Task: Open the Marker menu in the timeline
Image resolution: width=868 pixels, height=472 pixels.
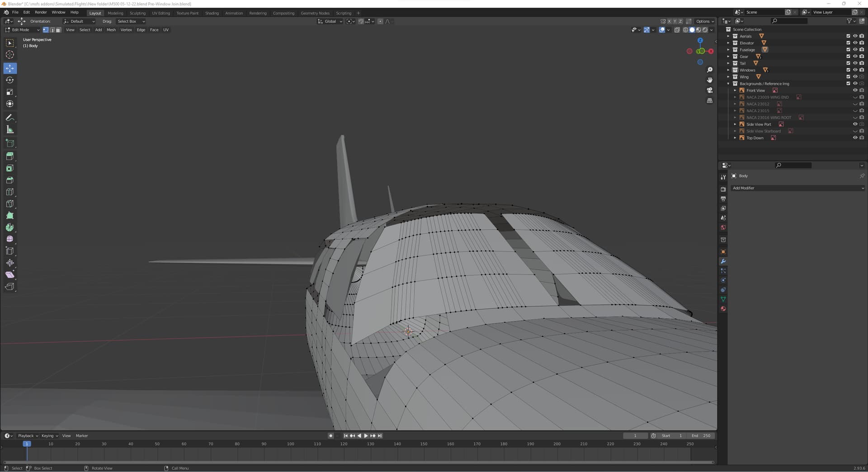Action: point(82,436)
